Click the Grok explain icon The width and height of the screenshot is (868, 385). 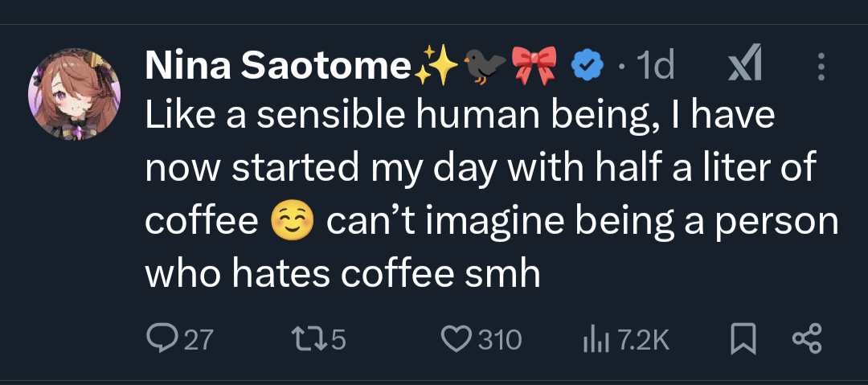click(743, 67)
